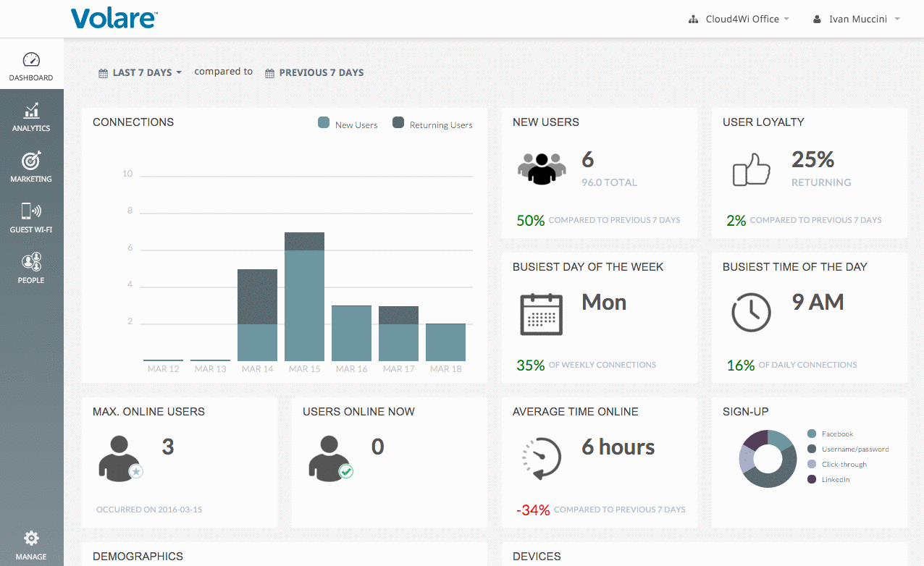Open the Manage gear icon
This screenshot has height=566, width=924.
[31, 538]
